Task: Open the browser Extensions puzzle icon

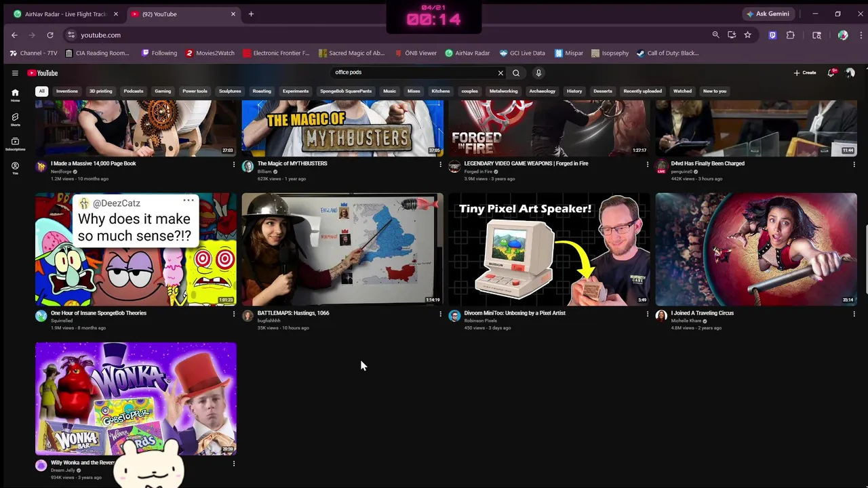Action: [x=791, y=35]
